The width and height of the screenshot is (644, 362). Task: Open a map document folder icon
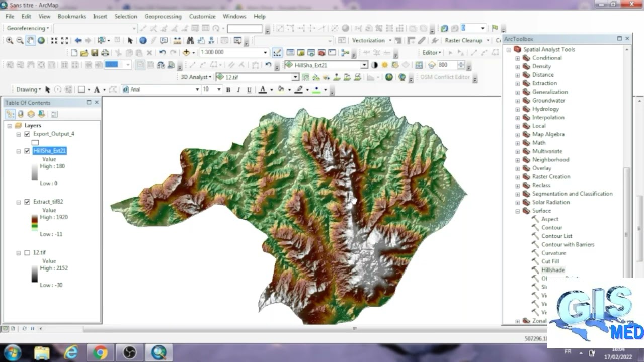coord(84,53)
